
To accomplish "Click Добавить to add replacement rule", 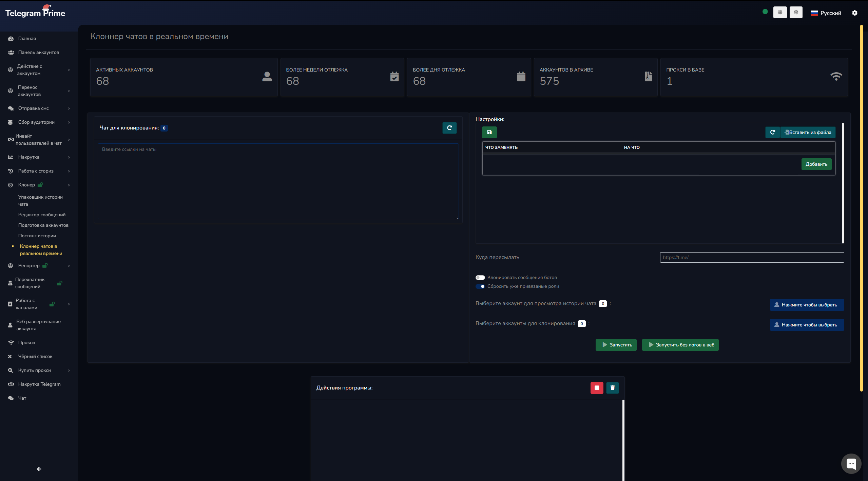I will click(816, 164).
